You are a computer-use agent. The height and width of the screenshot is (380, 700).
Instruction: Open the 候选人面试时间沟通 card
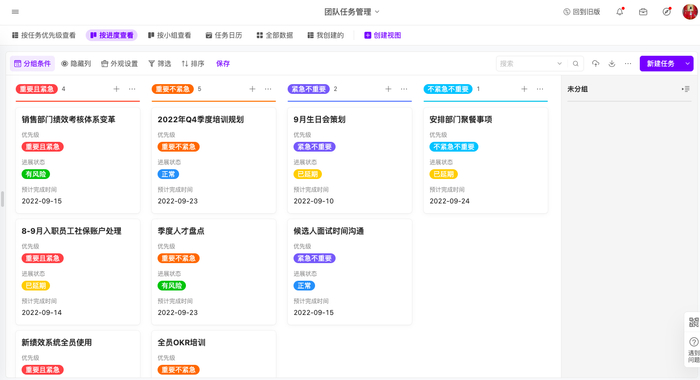coord(350,272)
